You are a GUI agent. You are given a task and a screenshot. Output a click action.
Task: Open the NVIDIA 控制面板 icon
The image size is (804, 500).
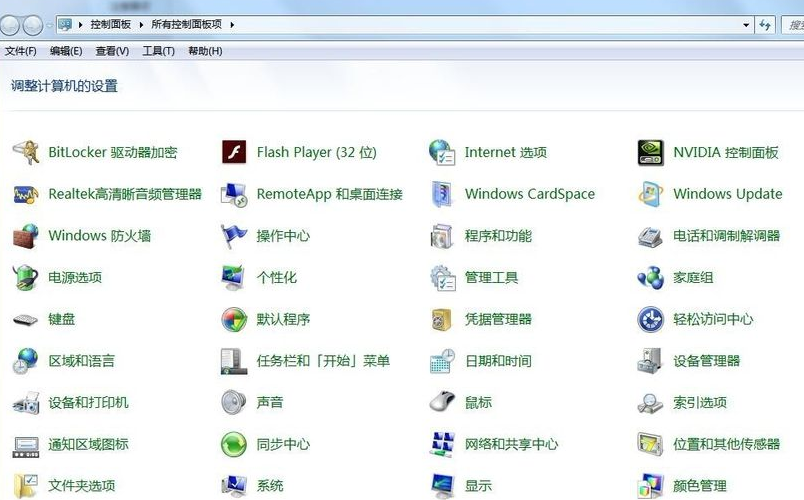click(x=650, y=152)
